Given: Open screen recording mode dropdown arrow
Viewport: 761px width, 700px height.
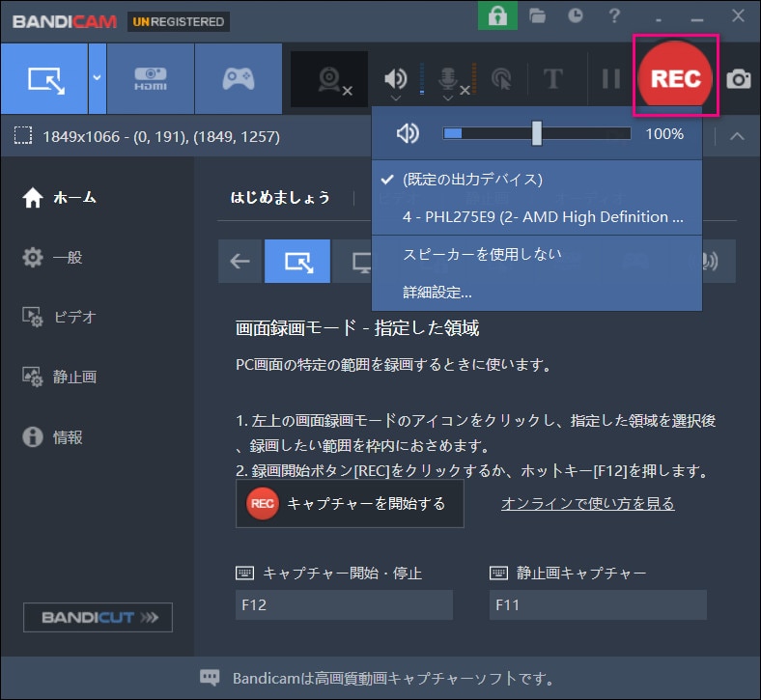Looking at the screenshot, I should 98,77.
